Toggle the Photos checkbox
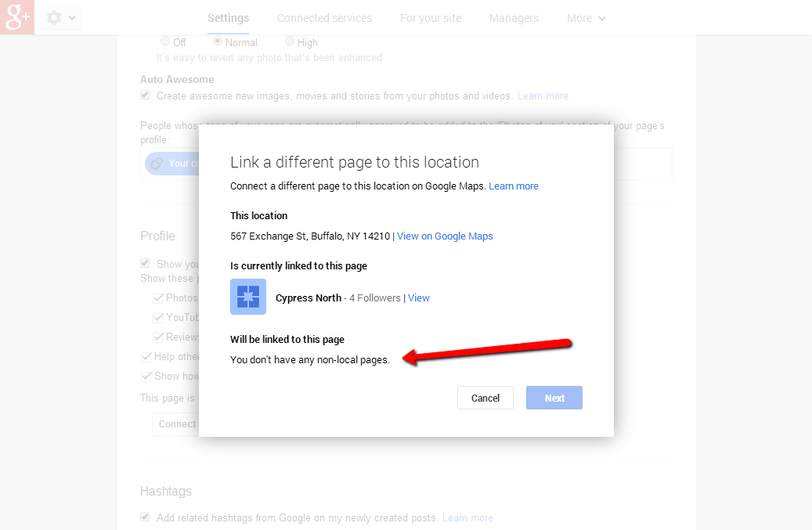Image resolution: width=812 pixels, height=530 pixels. (158, 298)
